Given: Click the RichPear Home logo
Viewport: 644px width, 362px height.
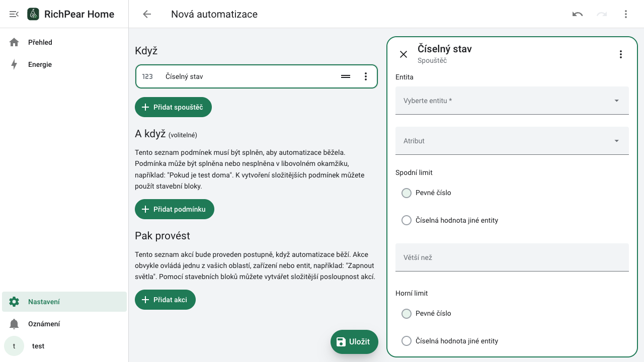Looking at the screenshot, I should pos(33,14).
